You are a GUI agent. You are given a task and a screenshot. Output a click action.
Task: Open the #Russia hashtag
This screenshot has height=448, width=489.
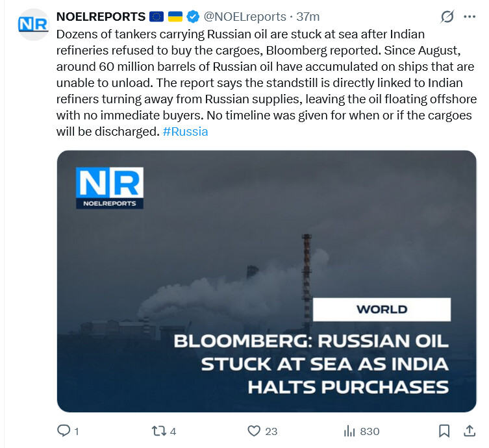pos(186,131)
